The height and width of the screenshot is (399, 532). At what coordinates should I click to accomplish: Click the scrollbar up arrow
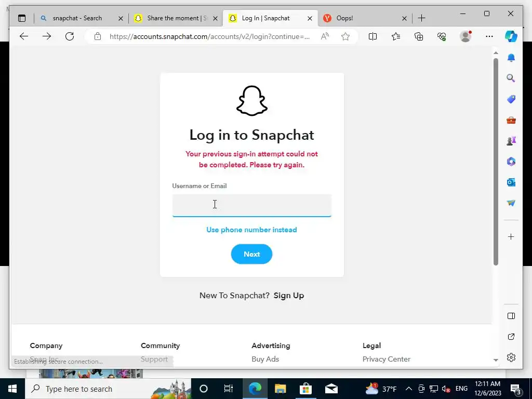tap(496, 53)
